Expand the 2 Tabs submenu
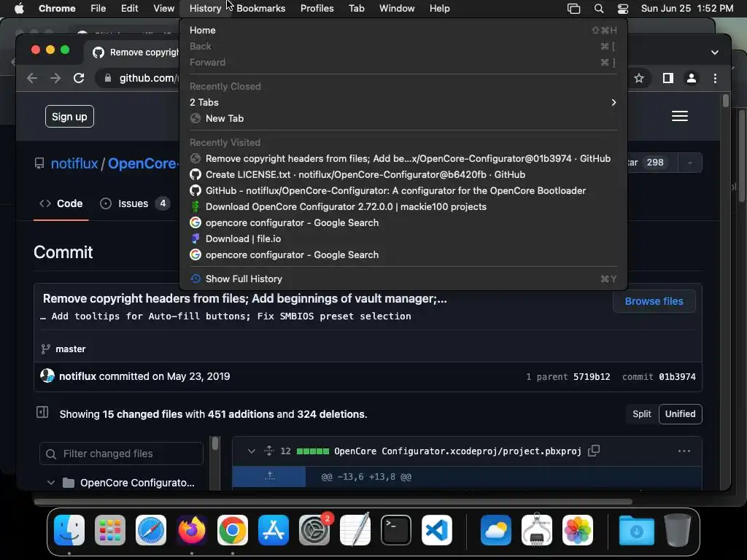Viewport: 747px width, 560px height. tap(403, 102)
